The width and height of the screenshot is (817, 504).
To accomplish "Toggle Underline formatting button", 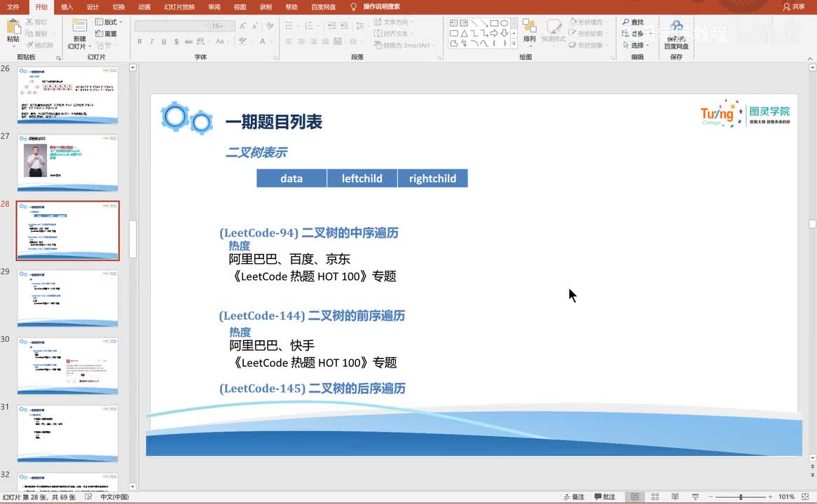I will click(x=164, y=41).
